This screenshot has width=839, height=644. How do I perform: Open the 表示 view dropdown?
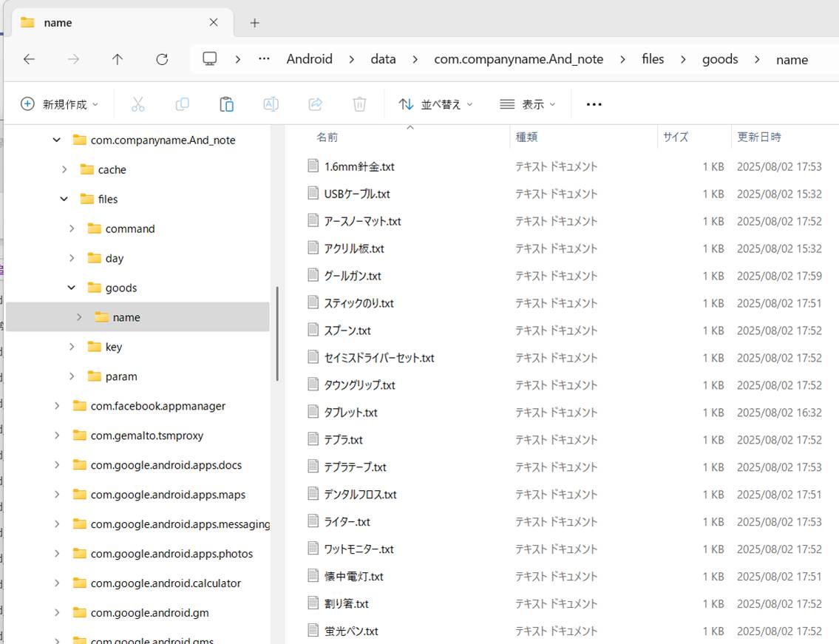coord(527,104)
